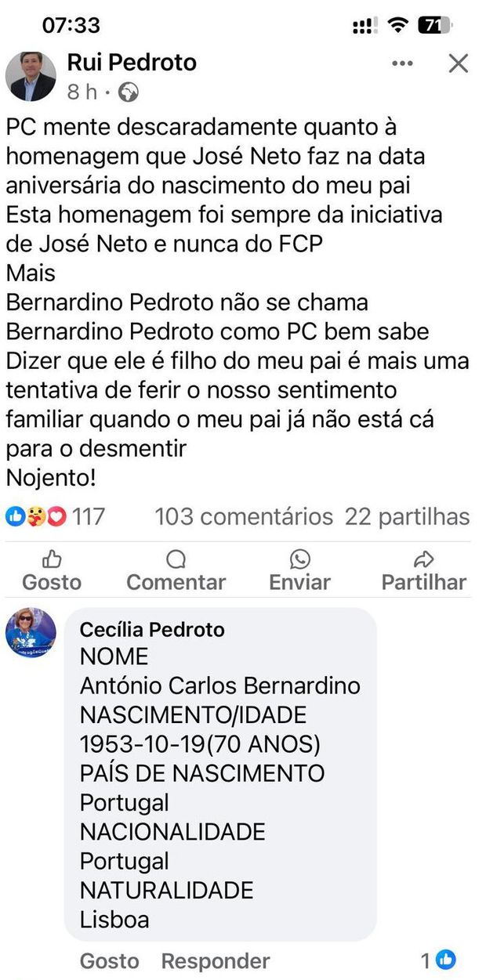The image size is (486, 980).
Task: Tap the 8 h post timestamp
Action: [82, 93]
